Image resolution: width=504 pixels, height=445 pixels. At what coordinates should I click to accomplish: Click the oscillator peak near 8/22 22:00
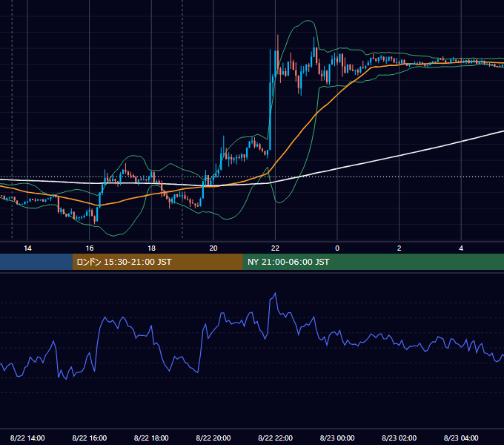[x=275, y=293]
